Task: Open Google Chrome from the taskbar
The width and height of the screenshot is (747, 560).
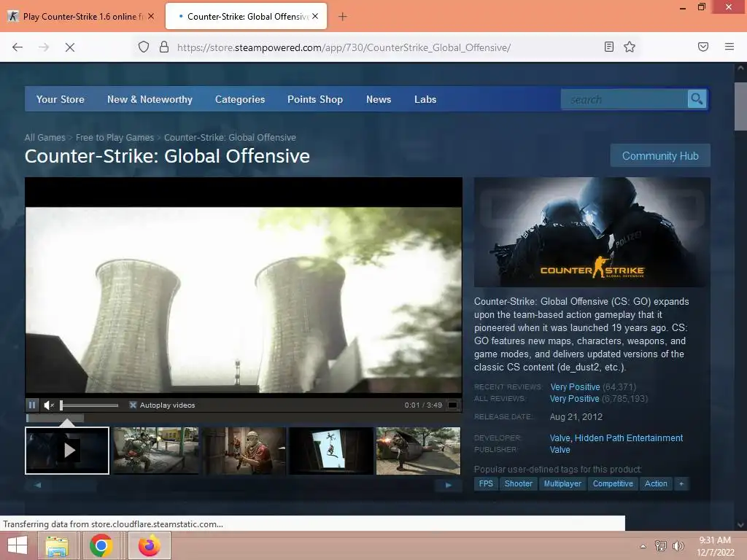Action: [101, 546]
